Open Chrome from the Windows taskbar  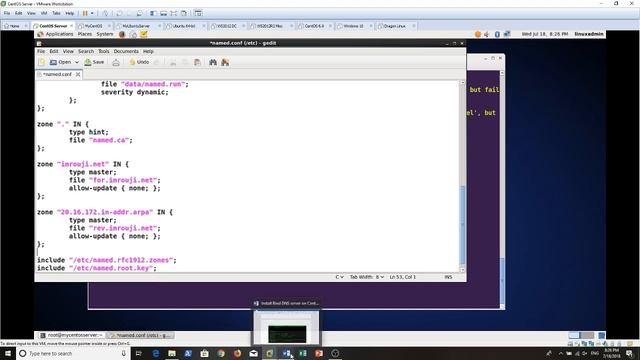pos(221,353)
